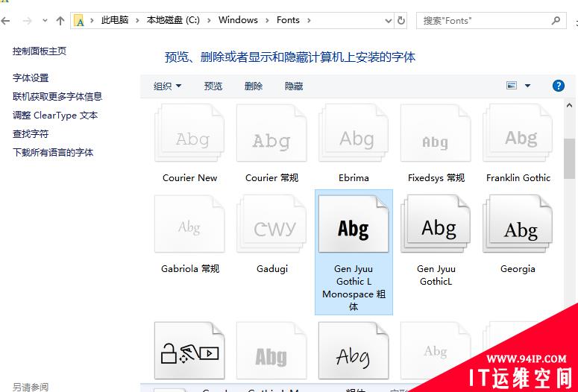Navigate to 本地磁盘 (C:) in breadcrumb
This screenshot has width=578, height=392.
tap(173, 20)
